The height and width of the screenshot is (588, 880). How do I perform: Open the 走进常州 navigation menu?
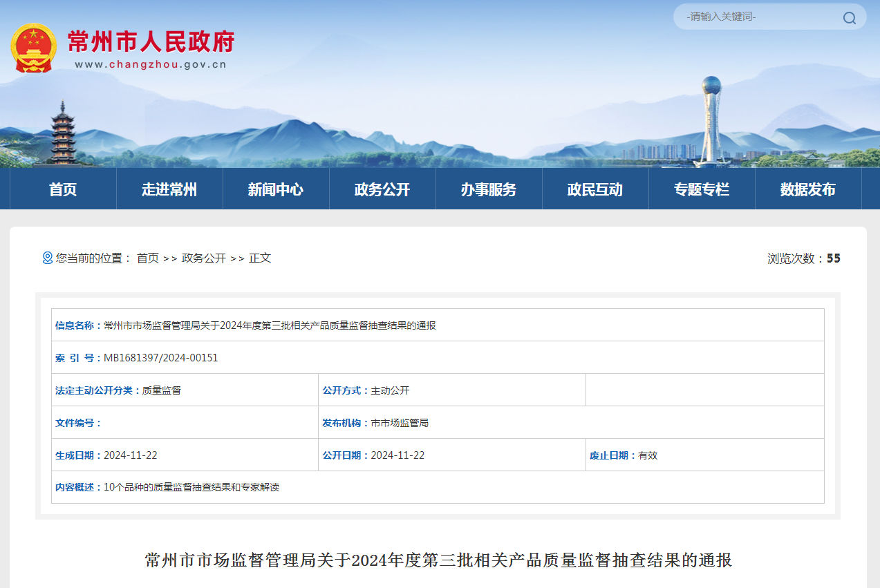pyautogui.click(x=169, y=189)
